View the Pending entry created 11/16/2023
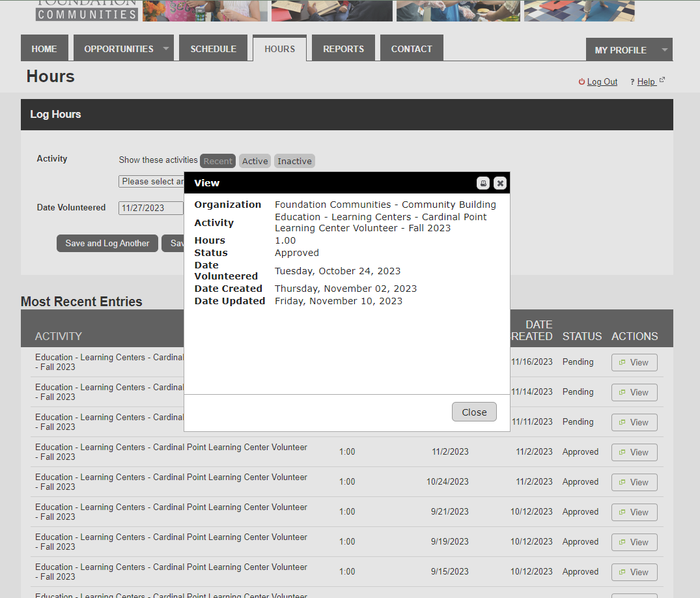 pos(634,363)
